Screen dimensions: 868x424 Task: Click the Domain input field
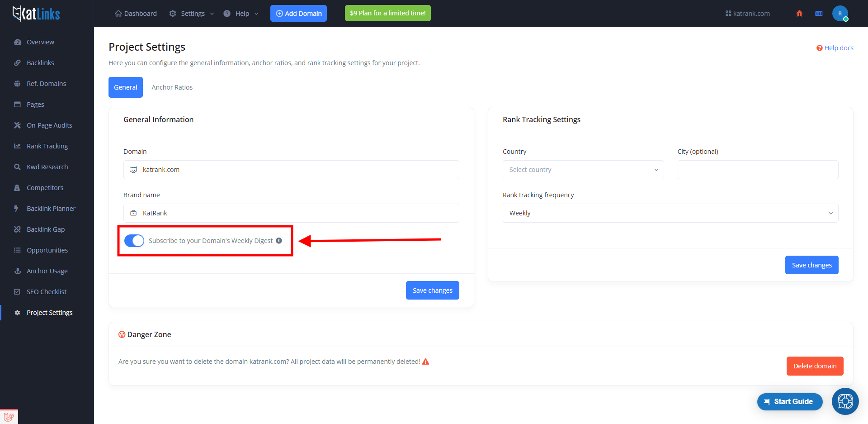pos(291,170)
